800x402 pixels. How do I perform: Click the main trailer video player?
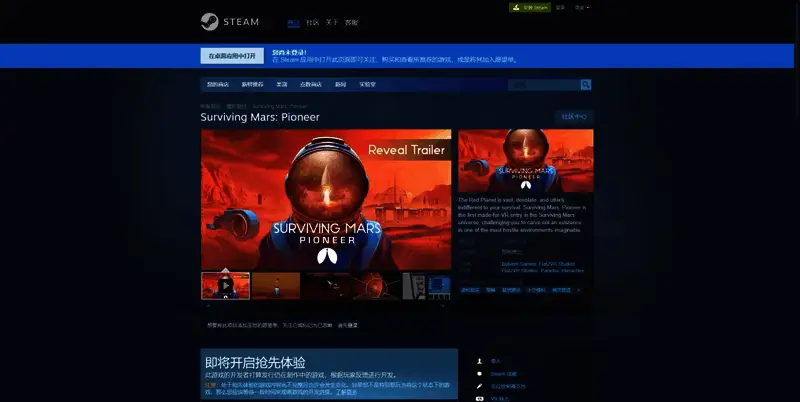point(326,199)
